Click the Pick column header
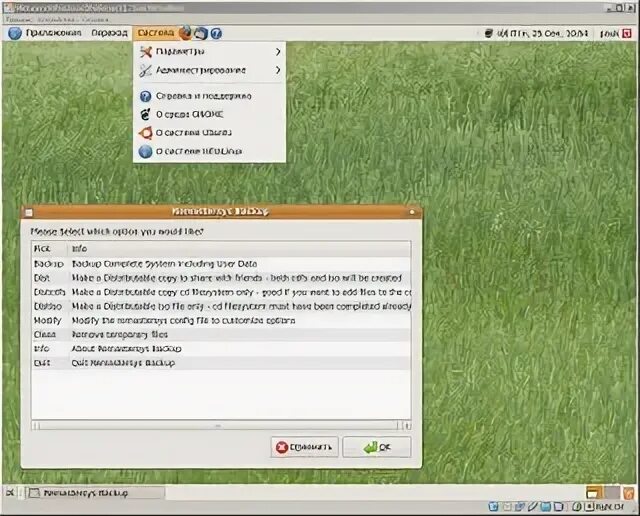This screenshot has width=640, height=516. point(49,249)
